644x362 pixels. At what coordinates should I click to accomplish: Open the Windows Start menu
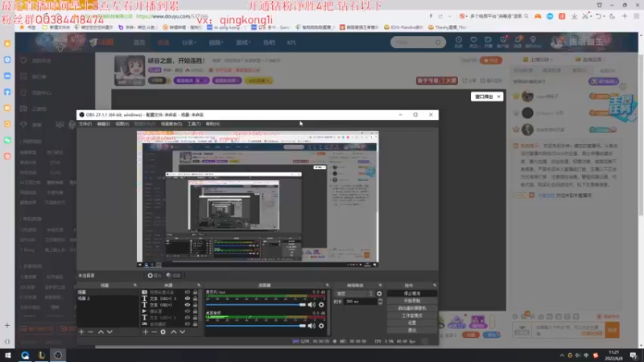pyautogui.click(x=8, y=355)
